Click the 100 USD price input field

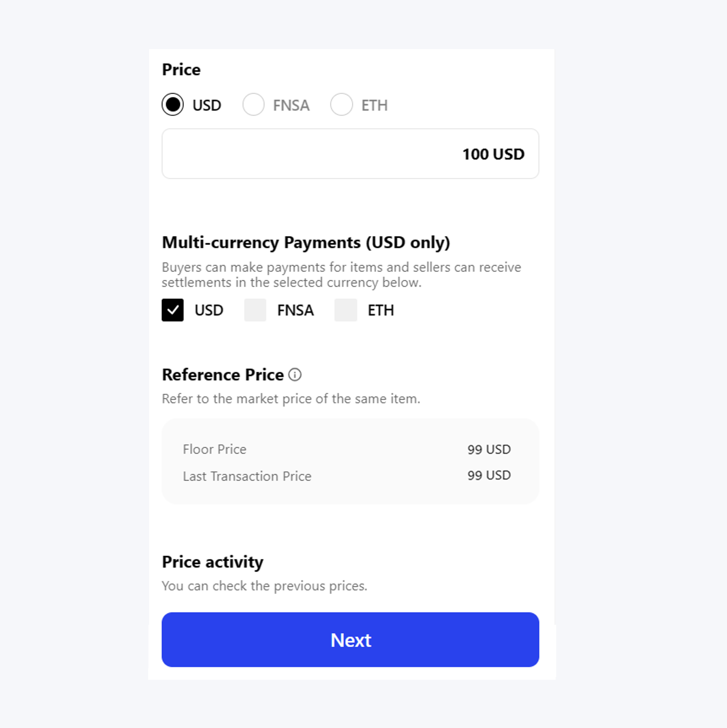350,154
